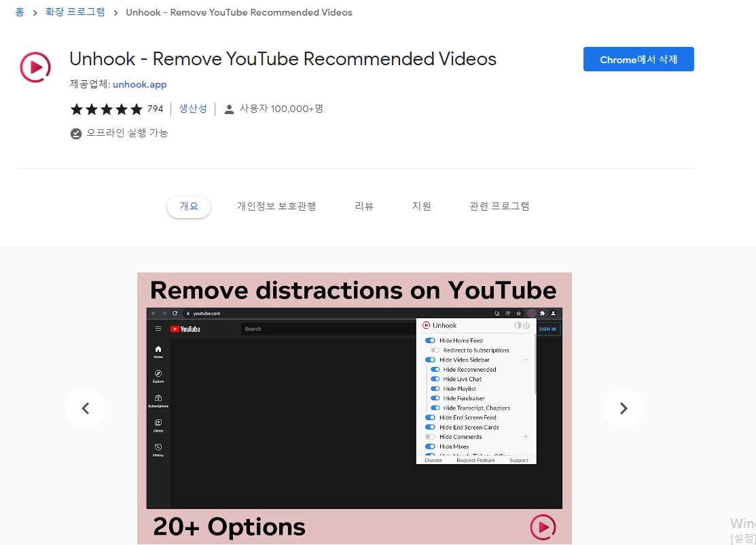Open the 지원 tab

click(x=421, y=207)
